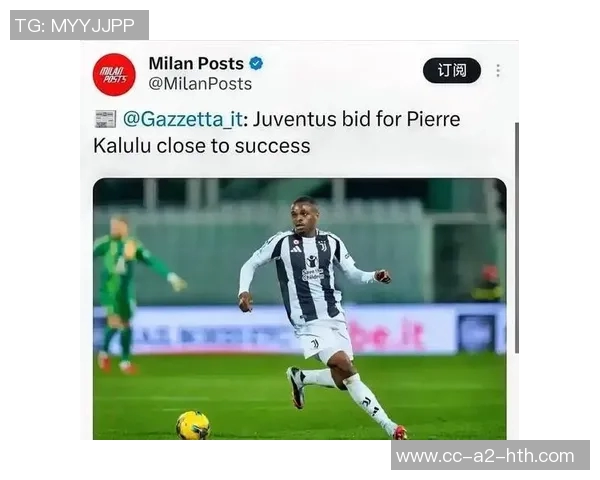600x480 pixels.
Task: Click the 订阅 subscribe button
Action: [x=452, y=70]
